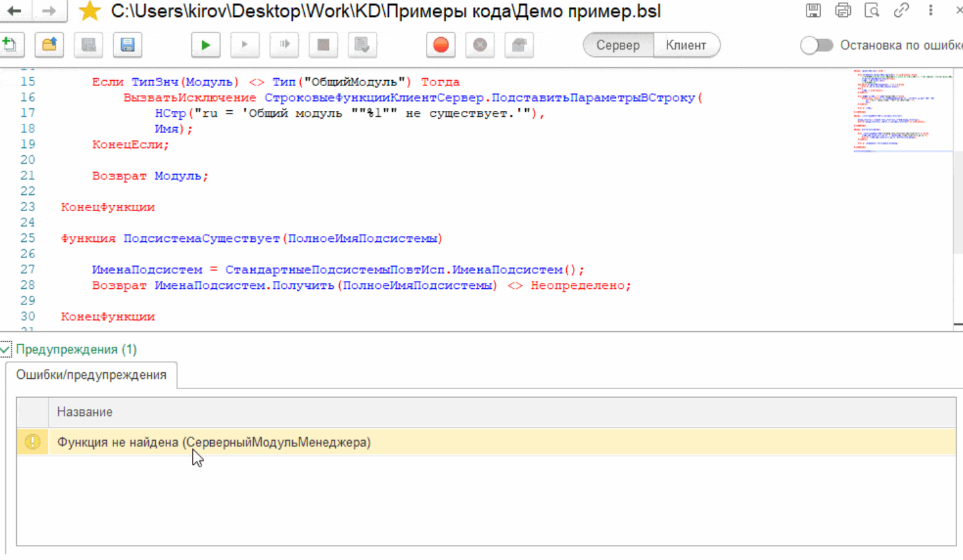Open print preview with magnifier page icon
Screen dimensions: 963x560
pyautogui.click(x=872, y=10)
